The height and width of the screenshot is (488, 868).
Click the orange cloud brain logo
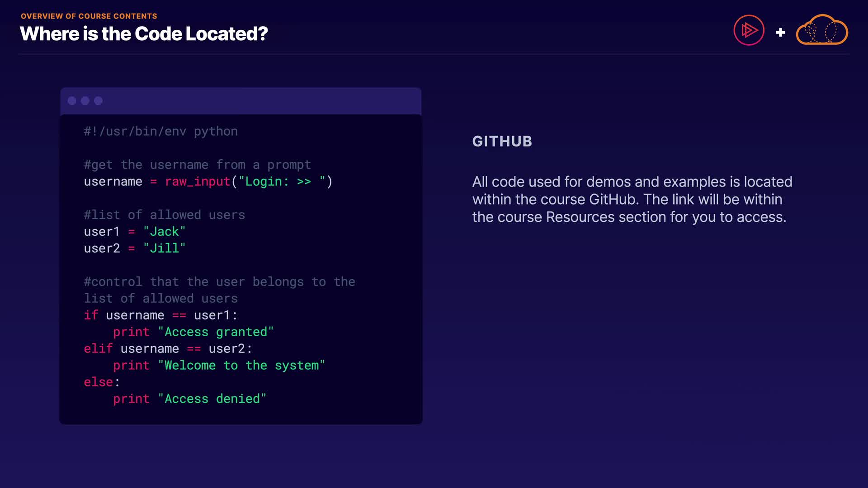pos(822,30)
